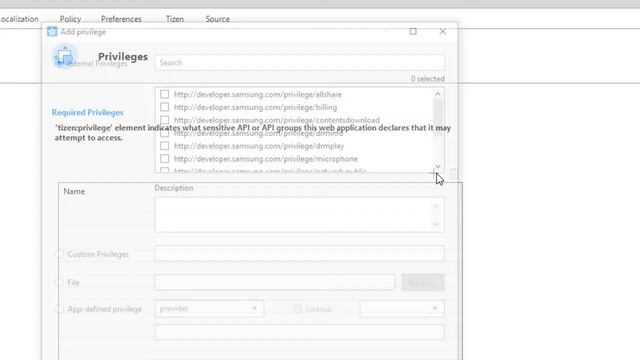The width and height of the screenshot is (640, 360).
Task: Close the Add privilege dialog
Action: (x=442, y=31)
